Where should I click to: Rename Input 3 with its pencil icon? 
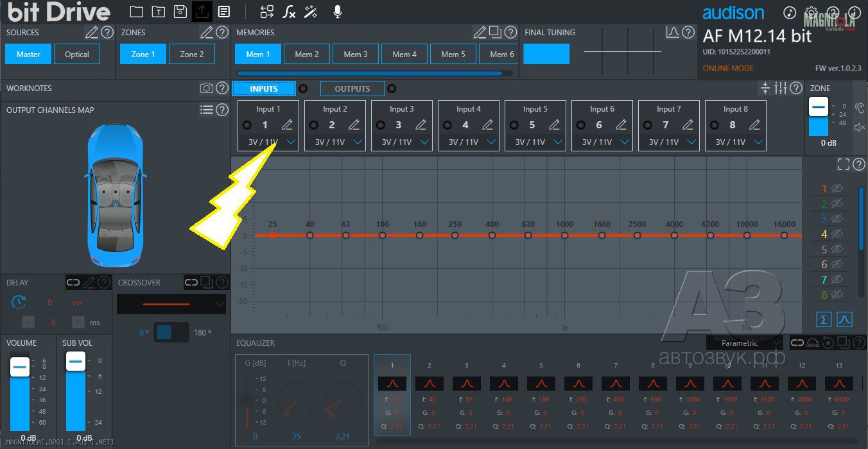[421, 125]
